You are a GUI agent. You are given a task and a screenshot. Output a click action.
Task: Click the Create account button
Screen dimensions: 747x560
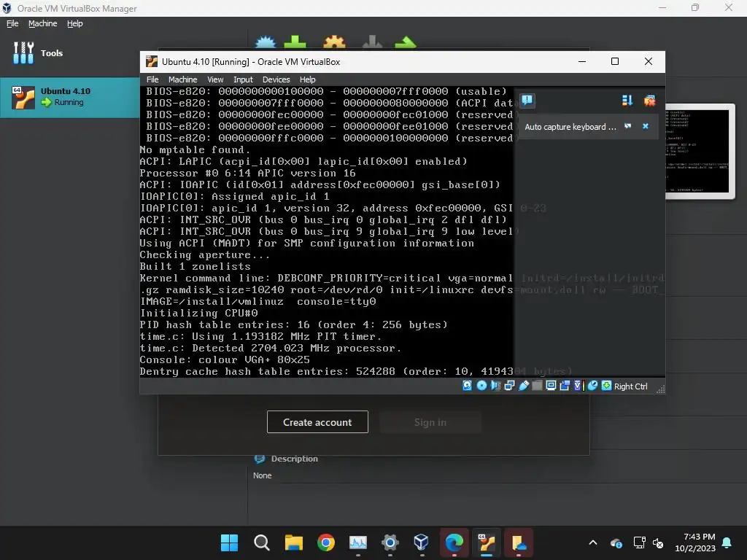click(x=317, y=422)
